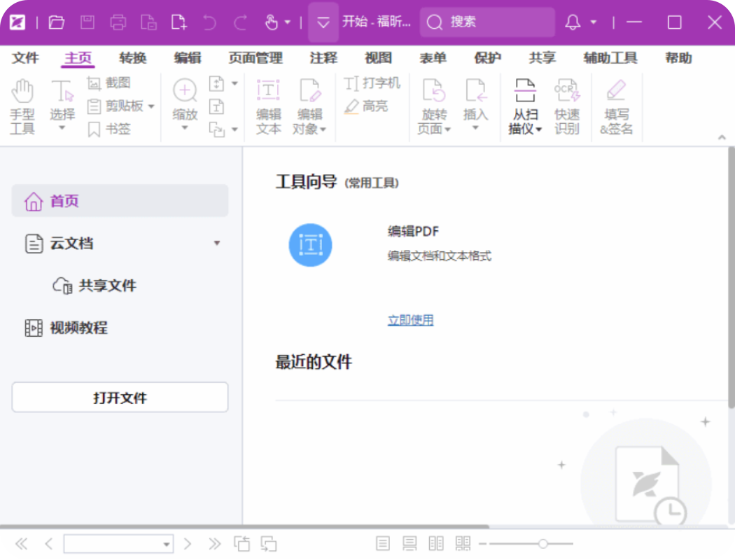Run Quick OCR recognition (快速识别)
The height and width of the screenshot is (560, 735).
coord(567,106)
